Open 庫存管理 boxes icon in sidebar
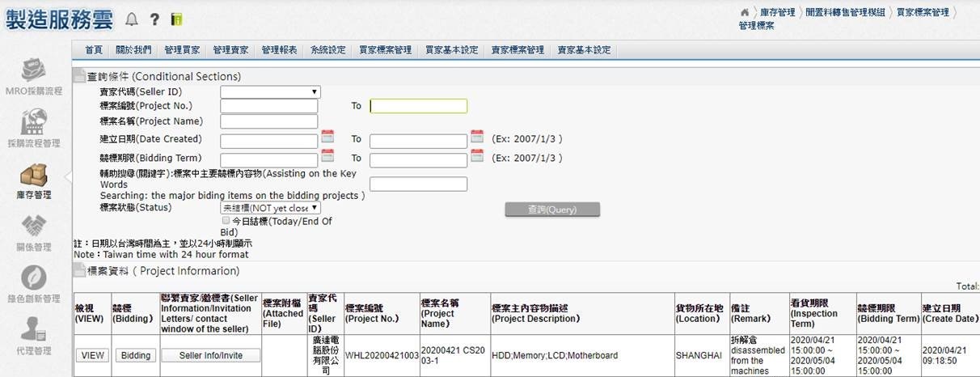The width and height of the screenshot is (980, 377). pyautogui.click(x=33, y=175)
